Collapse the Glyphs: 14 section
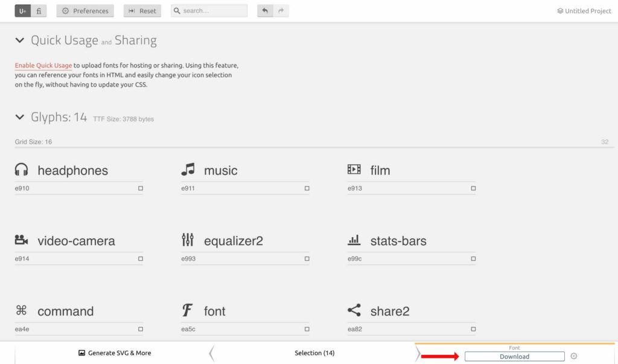Image resolution: width=618 pixels, height=364 pixels. pyautogui.click(x=19, y=117)
